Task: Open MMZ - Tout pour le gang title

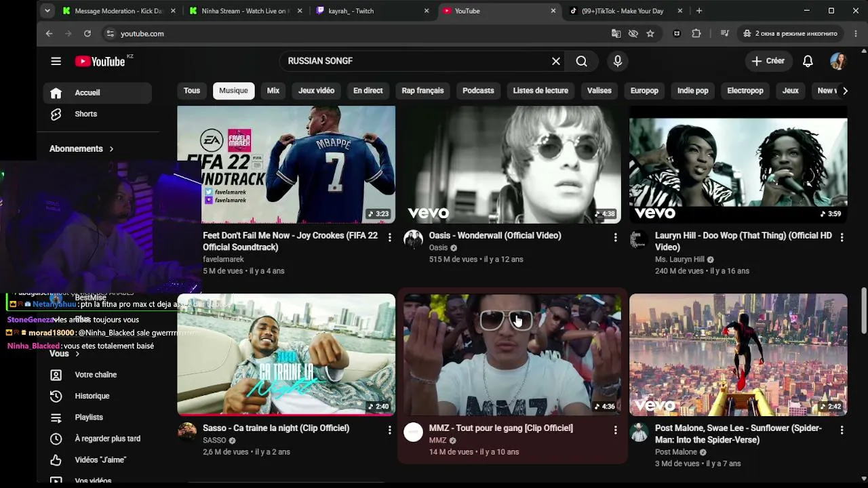Action: (x=501, y=428)
